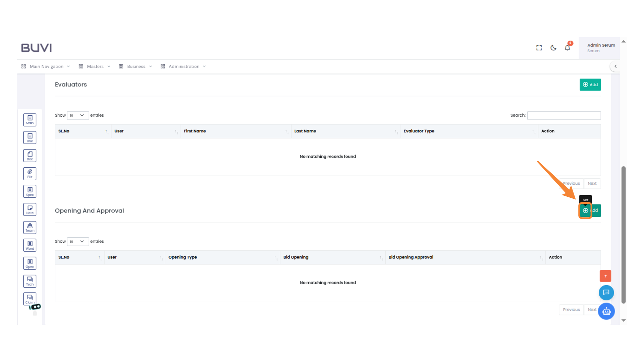This screenshot has height=362, width=644.
Task: Select the File attachment sidebar icon
Action: pyautogui.click(x=30, y=174)
